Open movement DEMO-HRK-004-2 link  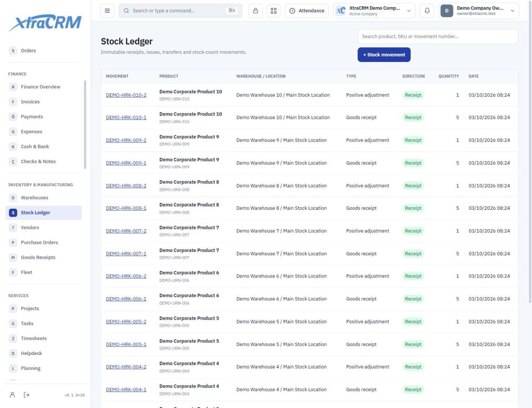coord(126,367)
